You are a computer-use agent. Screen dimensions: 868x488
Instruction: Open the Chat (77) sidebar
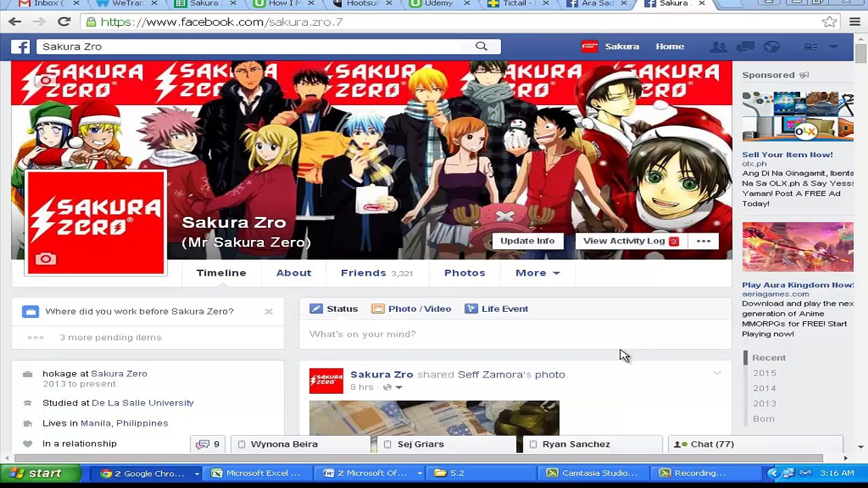pos(755,444)
